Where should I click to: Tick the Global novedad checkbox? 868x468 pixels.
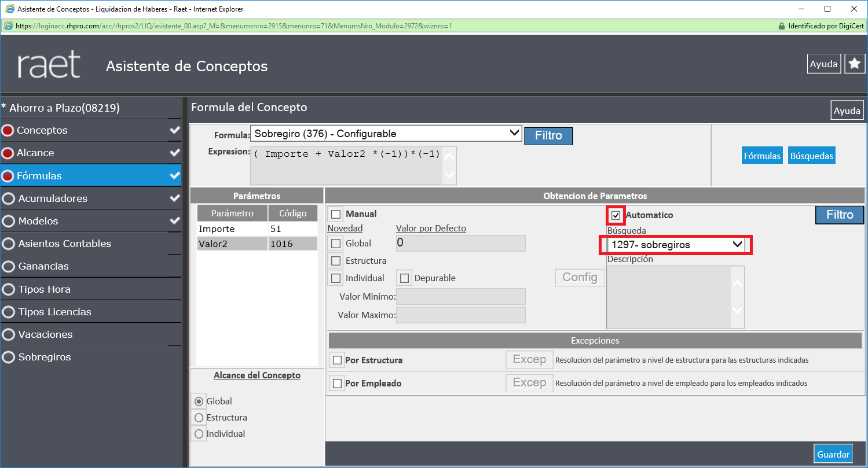(x=336, y=244)
